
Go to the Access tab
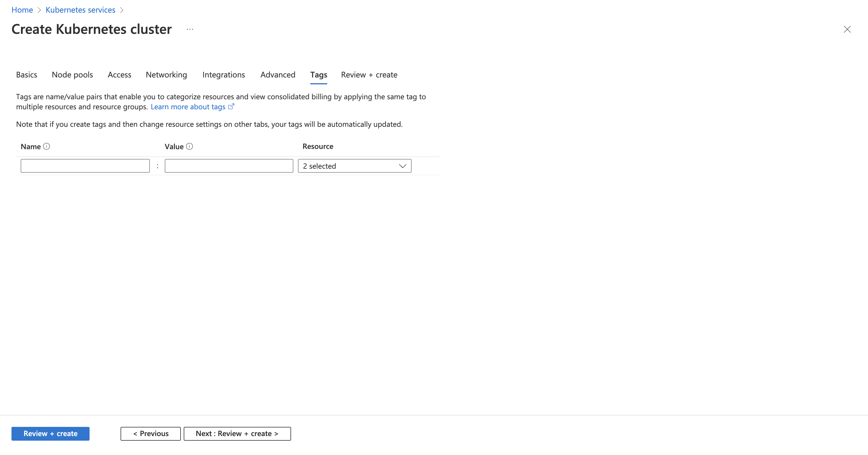[119, 75]
